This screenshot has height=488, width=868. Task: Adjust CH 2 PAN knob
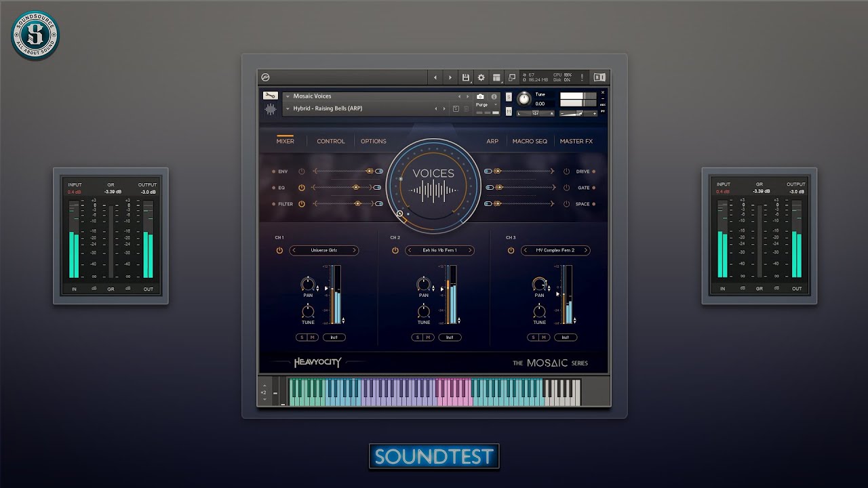424,283
